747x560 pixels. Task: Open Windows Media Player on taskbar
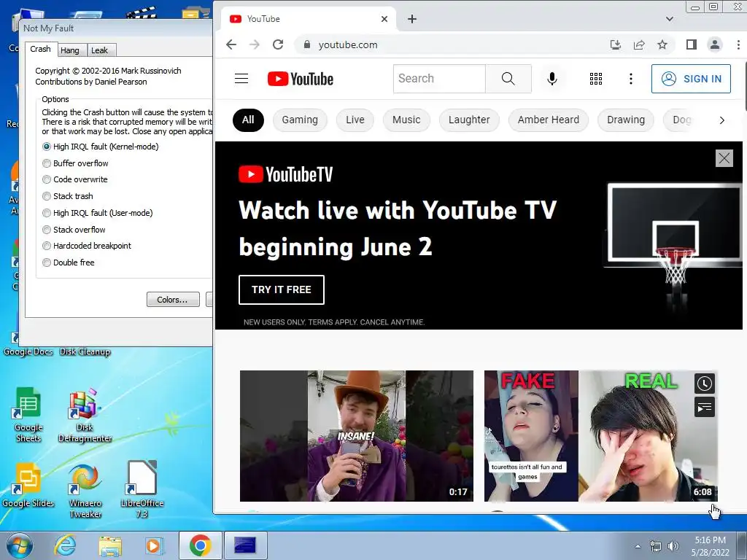point(153,545)
